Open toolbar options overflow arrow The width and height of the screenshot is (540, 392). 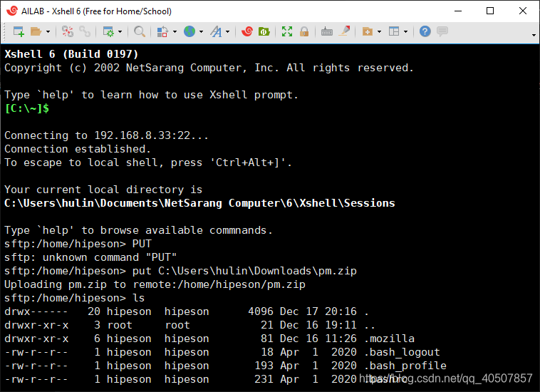[534, 35]
